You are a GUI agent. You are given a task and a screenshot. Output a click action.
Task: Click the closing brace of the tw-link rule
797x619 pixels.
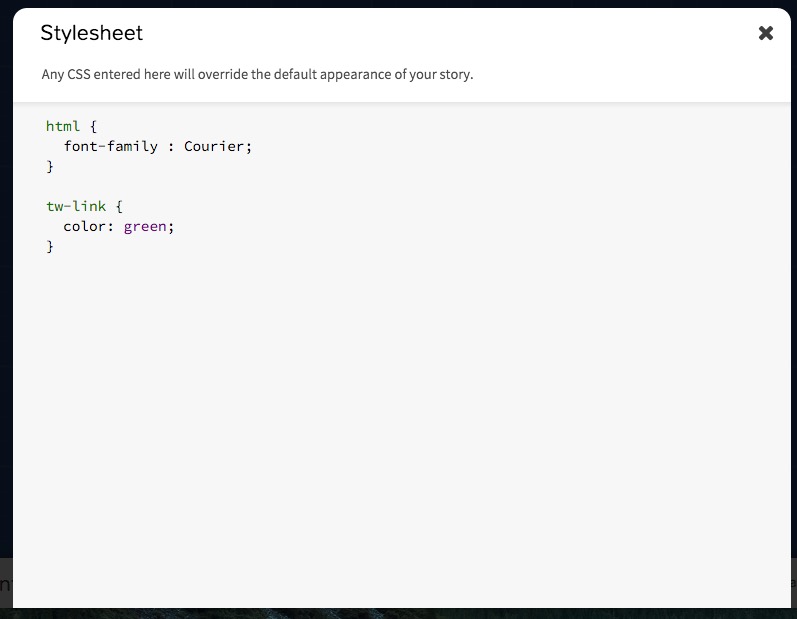50,246
